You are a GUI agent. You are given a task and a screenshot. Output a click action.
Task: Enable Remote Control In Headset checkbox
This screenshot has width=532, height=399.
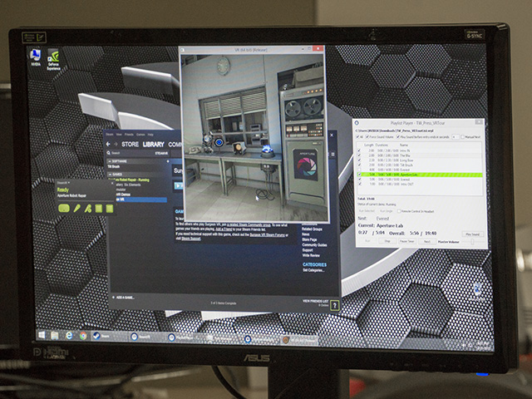point(399,211)
